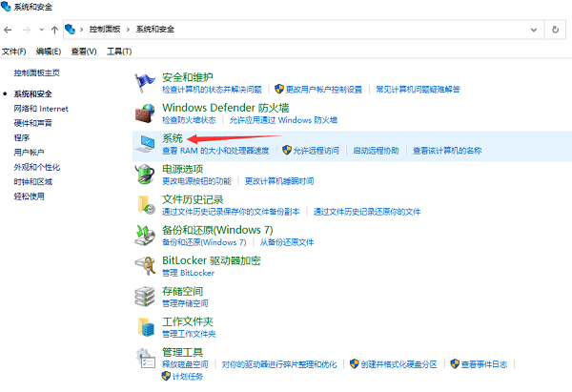572x392 pixels.
Task: Open the 查看(V) menu
Action: pyautogui.click(x=84, y=52)
